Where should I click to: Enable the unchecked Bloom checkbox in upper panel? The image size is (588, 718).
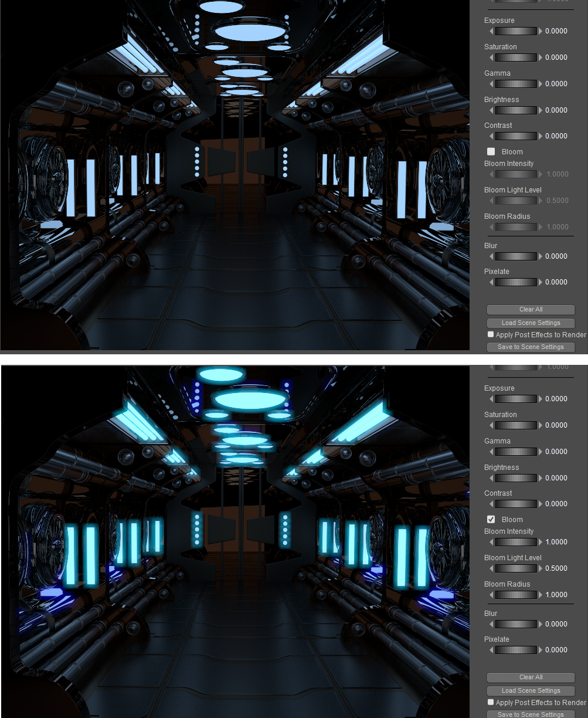coord(491,152)
